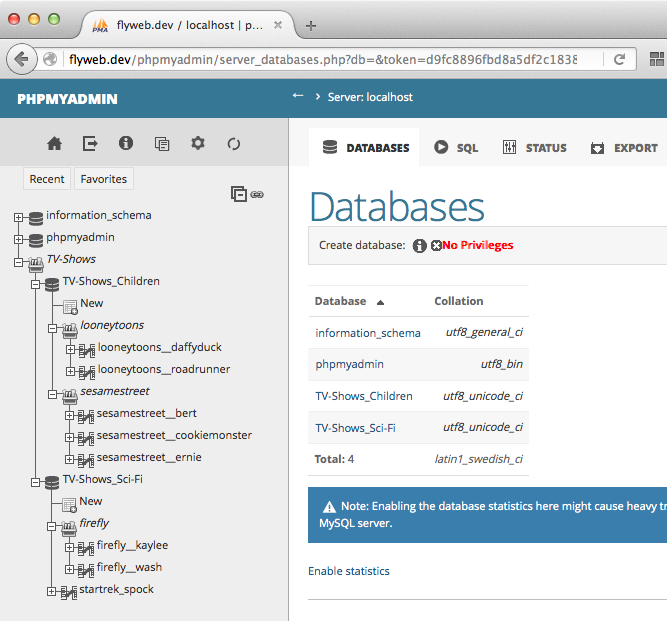Close the flyweb.dev browser tab

(278, 25)
